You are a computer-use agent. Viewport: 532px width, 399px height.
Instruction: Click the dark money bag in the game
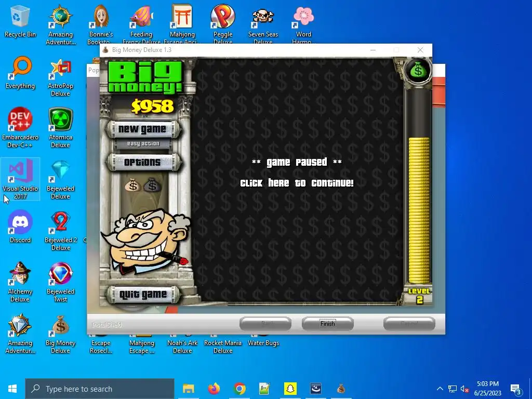[x=152, y=185]
